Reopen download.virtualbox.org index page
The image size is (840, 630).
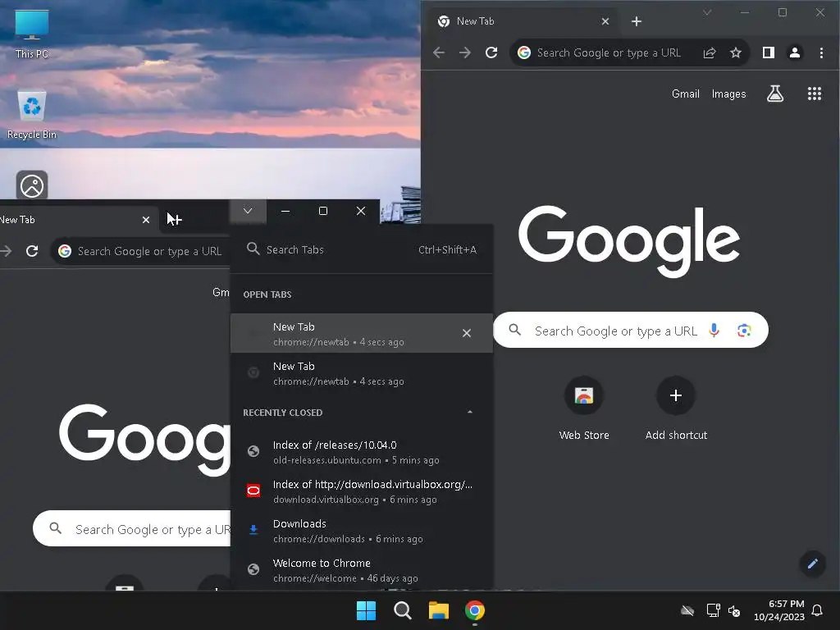pyautogui.click(x=362, y=491)
